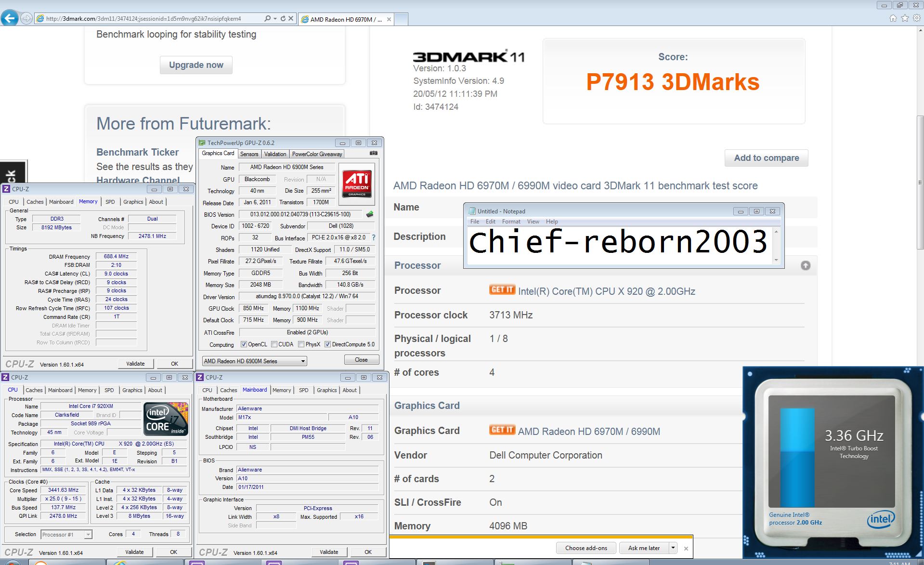This screenshot has height=565, width=924.
Task: Close the AMD Radeon HD 6970M tab
Action: 389,19
